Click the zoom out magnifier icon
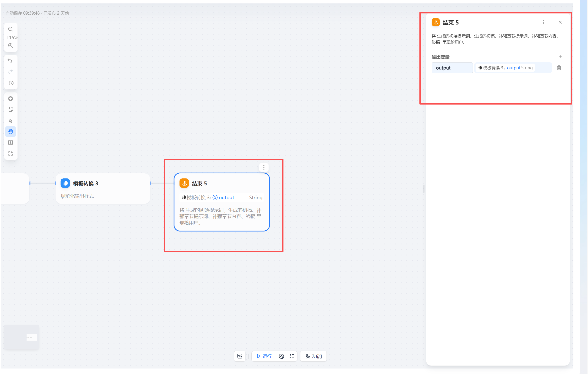588x374 pixels. (11, 29)
